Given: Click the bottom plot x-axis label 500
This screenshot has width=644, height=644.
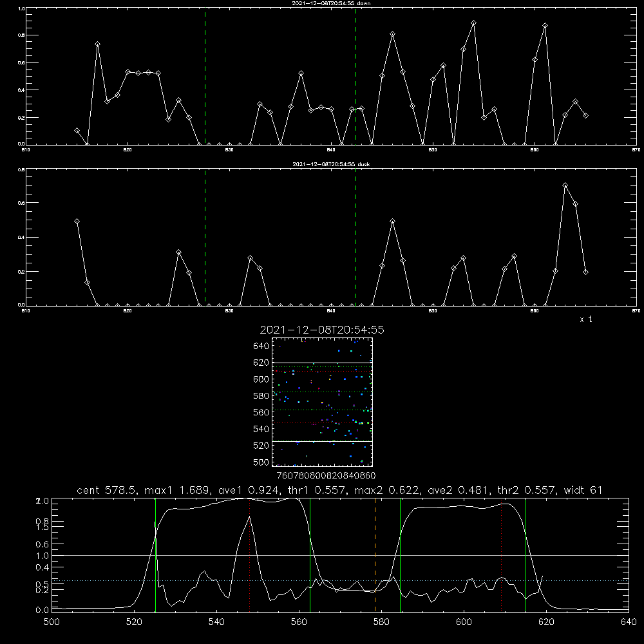Looking at the screenshot, I should coord(52,622).
